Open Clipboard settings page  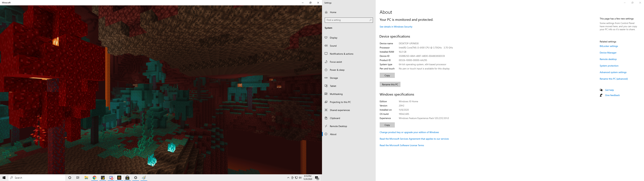tap(335, 118)
